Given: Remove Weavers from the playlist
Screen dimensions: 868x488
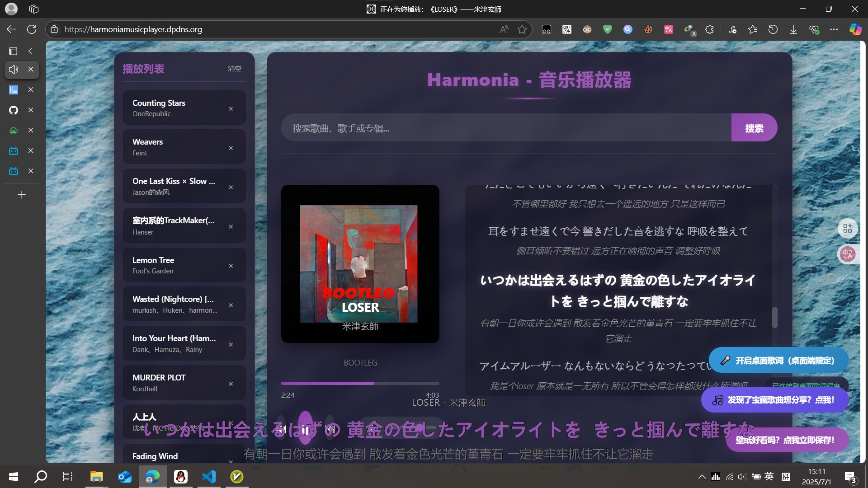Looking at the screenshot, I should [231, 148].
